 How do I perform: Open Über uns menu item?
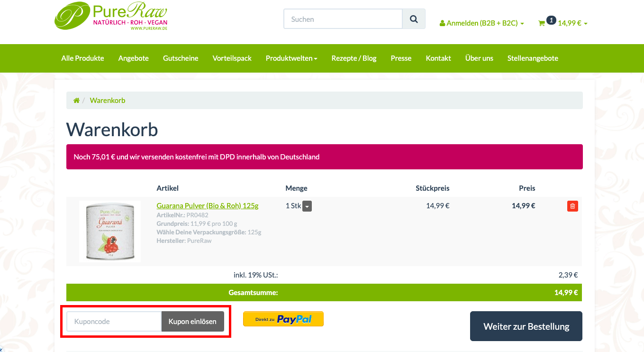point(479,58)
